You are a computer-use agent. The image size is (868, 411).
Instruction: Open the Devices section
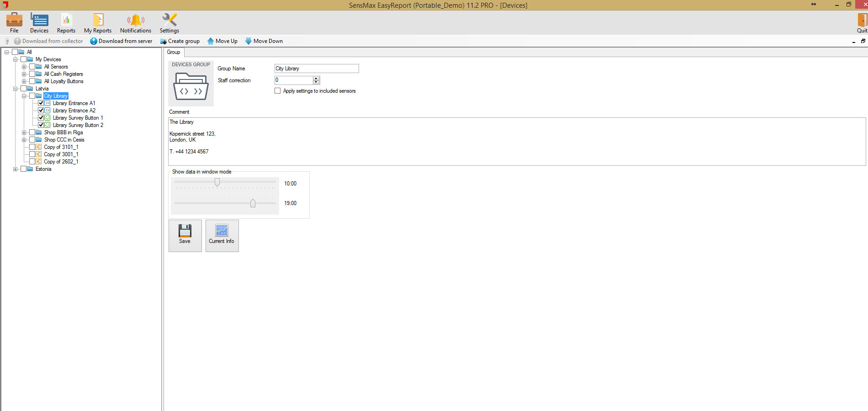(x=39, y=23)
